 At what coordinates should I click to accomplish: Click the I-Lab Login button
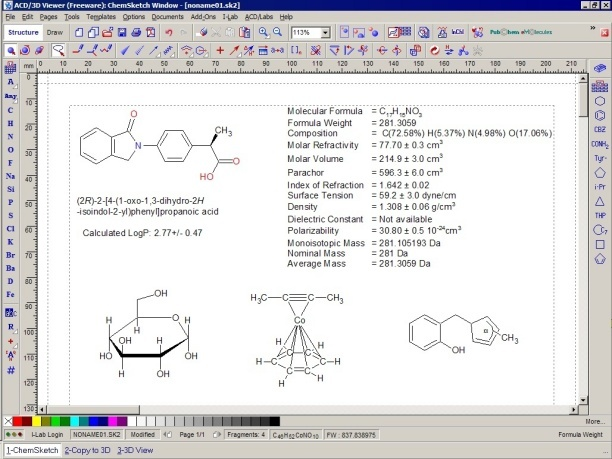(x=46, y=436)
